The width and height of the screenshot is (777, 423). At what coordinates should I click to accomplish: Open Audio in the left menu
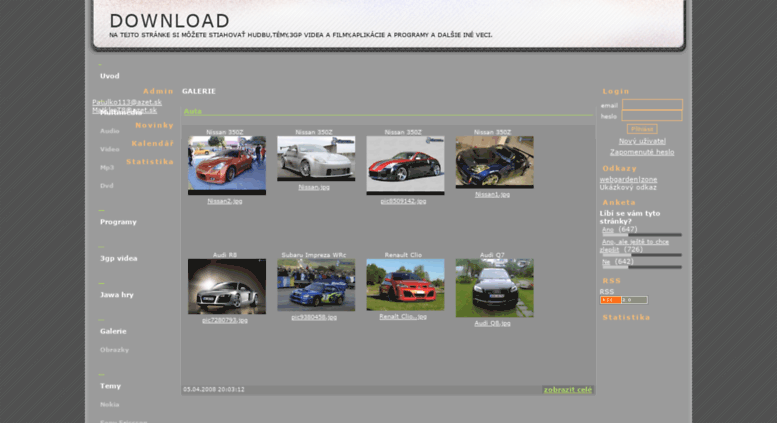(x=110, y=131)
